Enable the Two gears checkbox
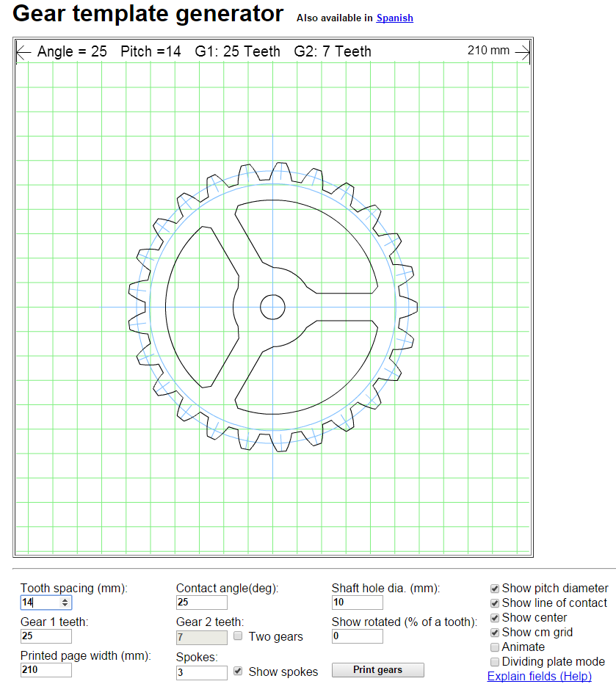This screenshot has height=695, width=616. tap(238, 636)
